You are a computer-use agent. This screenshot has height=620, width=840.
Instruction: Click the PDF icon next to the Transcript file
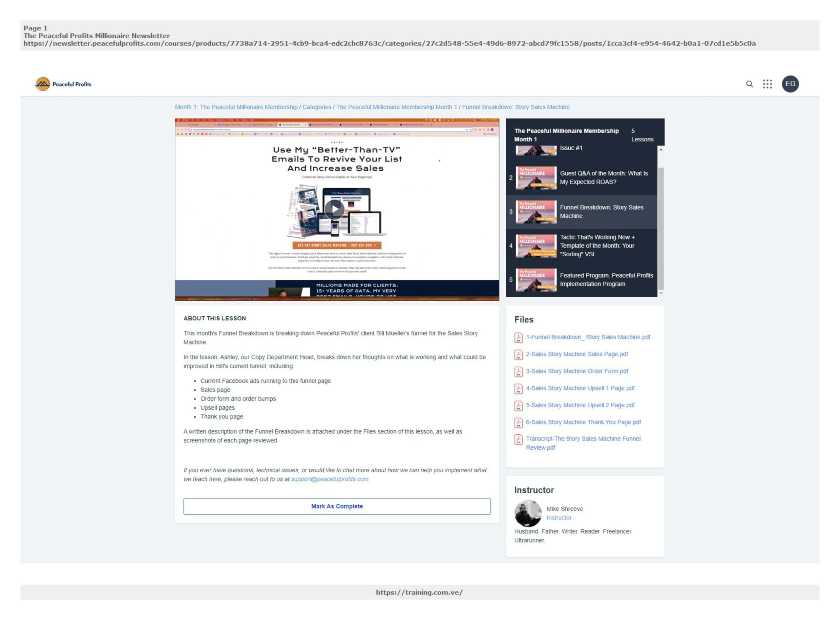(518, 440)
